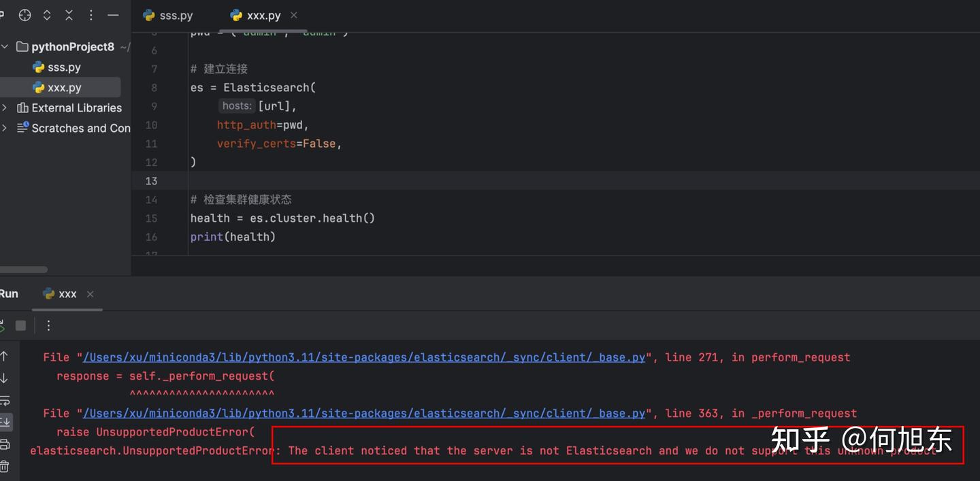Open the Project panel options kebab menu
The width and height of the screenshot is (980, 481).
point(91,15)
